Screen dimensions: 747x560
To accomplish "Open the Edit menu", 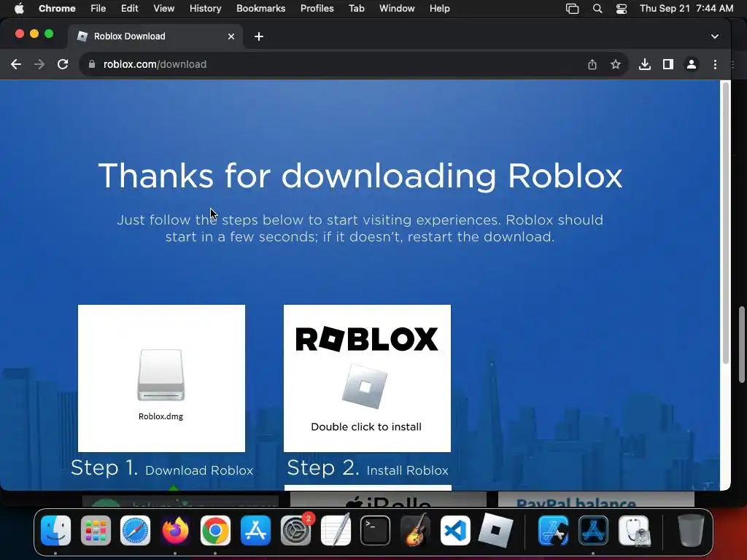I will [x=129, y=9].
